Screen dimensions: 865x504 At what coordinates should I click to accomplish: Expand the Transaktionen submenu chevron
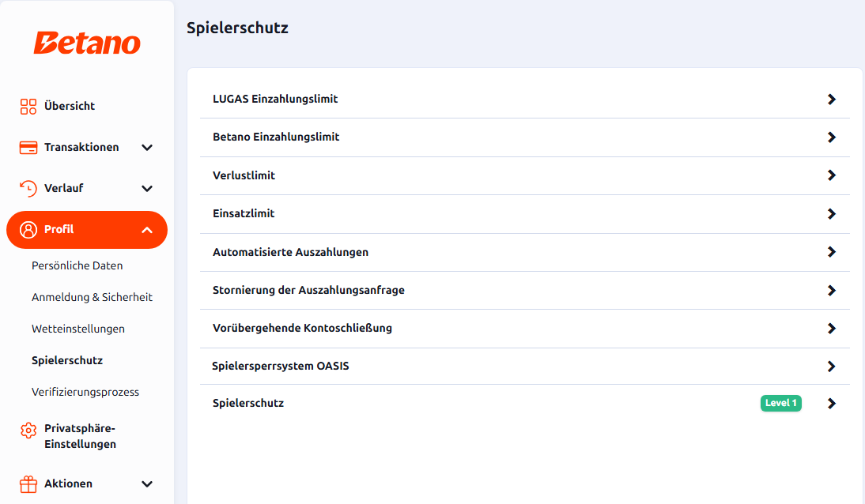pyautogui.click(x=147, y=148)
